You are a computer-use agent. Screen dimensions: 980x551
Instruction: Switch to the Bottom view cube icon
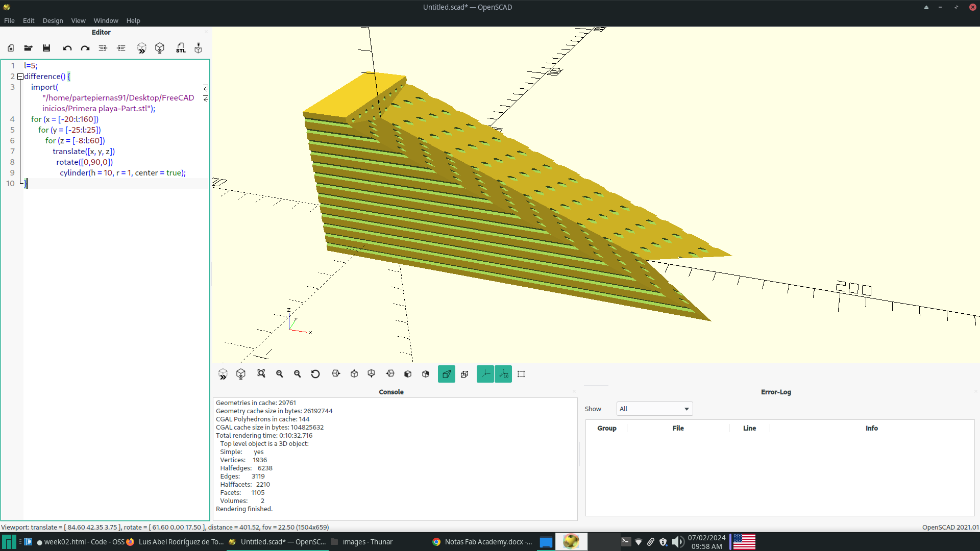(372, 374)
